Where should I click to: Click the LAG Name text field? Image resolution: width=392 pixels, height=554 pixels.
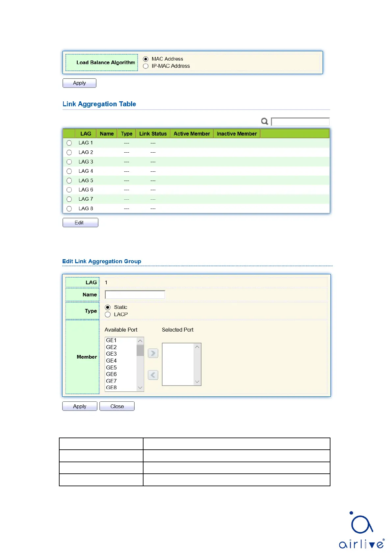(135, 295)
